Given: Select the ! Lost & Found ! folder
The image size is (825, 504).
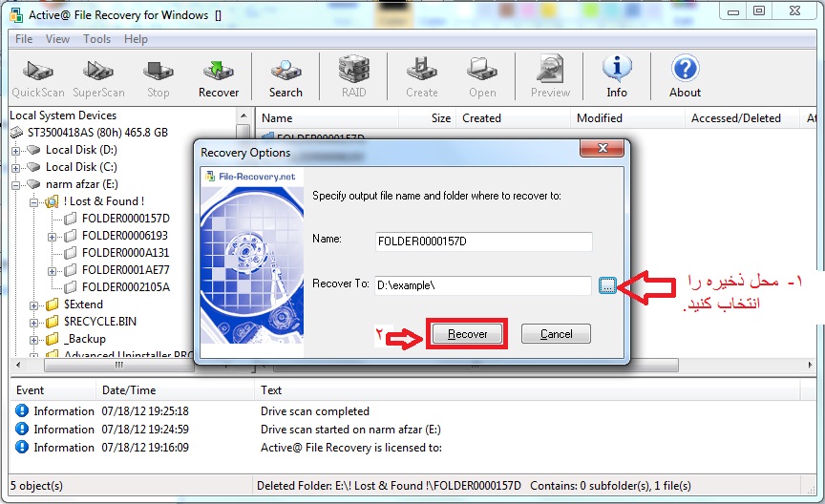Looking at the screenshot, I should point(104,201).
